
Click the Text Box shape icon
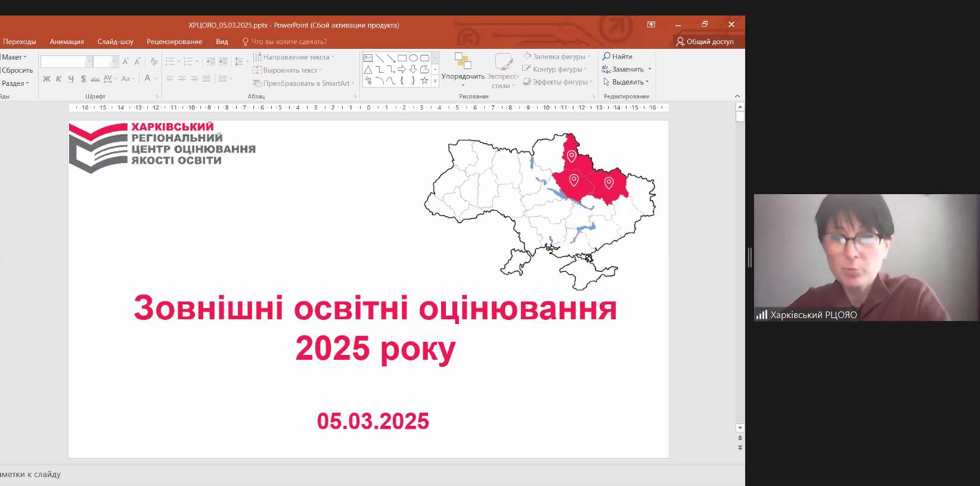[368, 58]
